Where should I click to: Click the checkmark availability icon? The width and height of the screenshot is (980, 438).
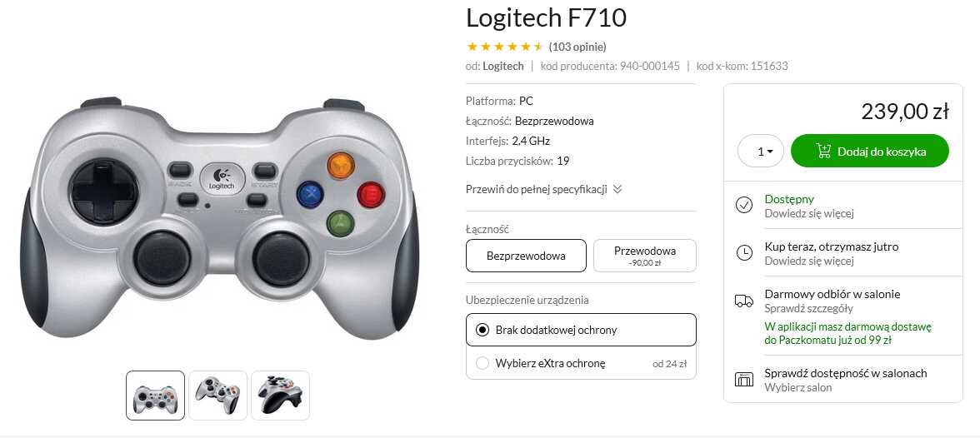point(743,205)
